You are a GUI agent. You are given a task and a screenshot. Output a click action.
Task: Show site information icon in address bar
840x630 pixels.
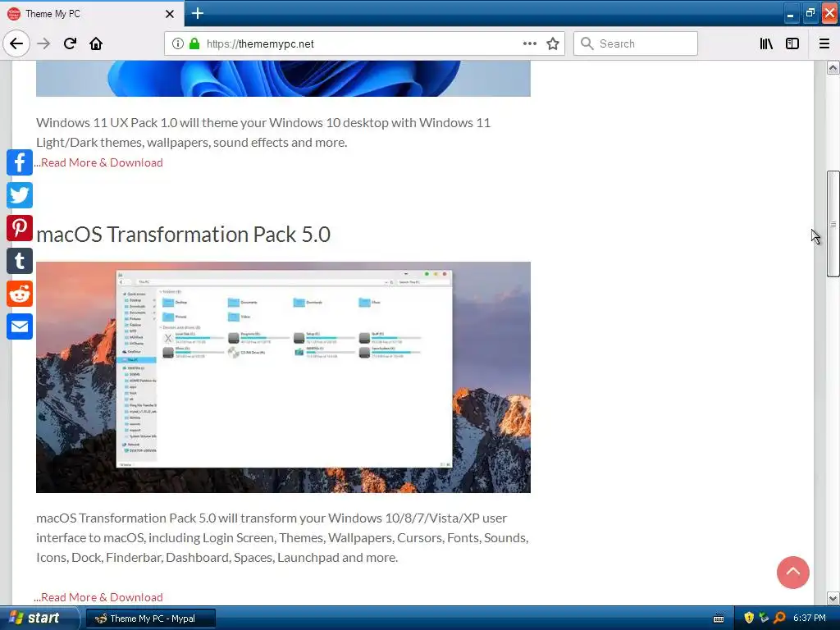[x=178, y=43]
